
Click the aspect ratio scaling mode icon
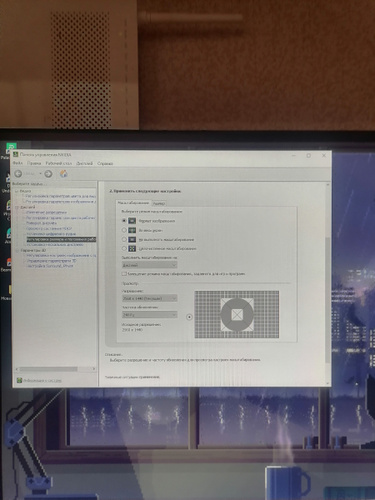(x=132, y=221)
